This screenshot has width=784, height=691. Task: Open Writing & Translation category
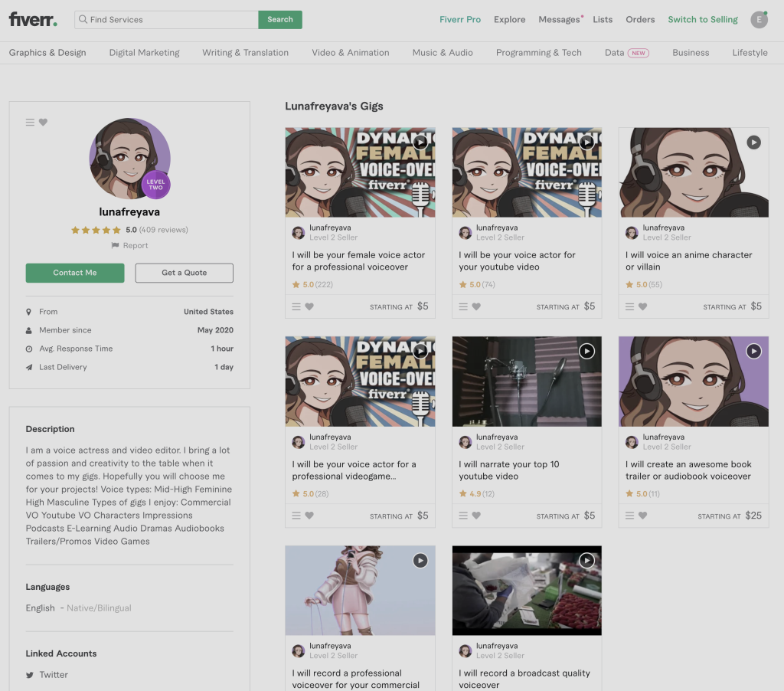coord(246,53)
